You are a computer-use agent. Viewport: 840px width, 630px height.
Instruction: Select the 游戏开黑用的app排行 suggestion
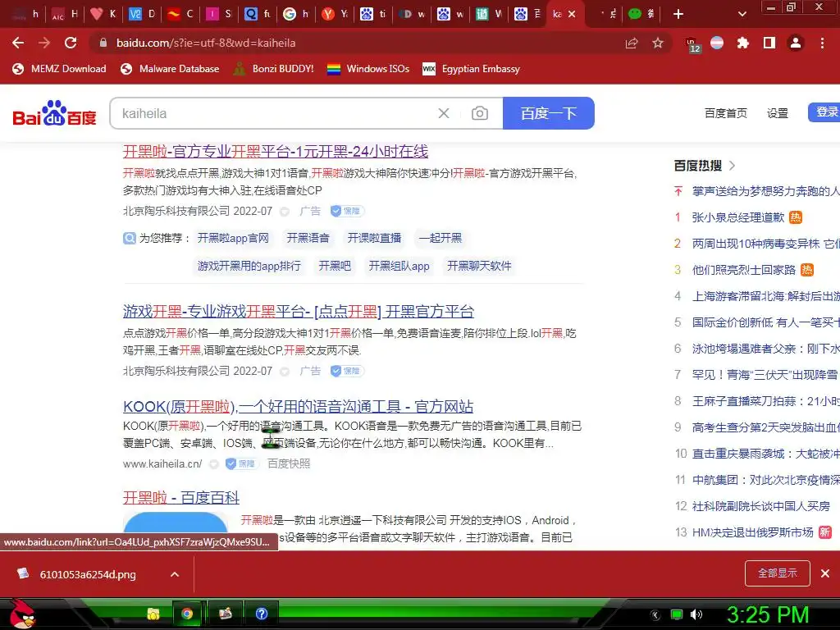pos(249,266)
